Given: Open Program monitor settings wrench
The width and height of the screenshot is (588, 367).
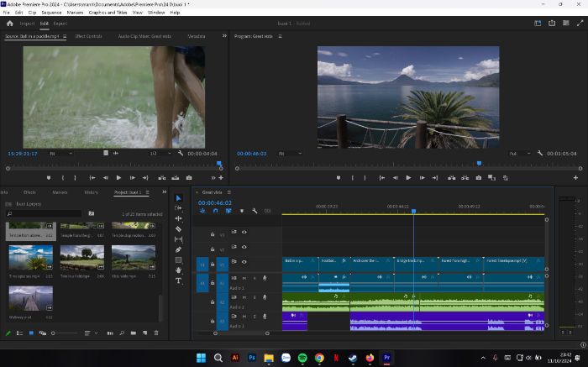Looking at the screenshot, I should (540, 154).
